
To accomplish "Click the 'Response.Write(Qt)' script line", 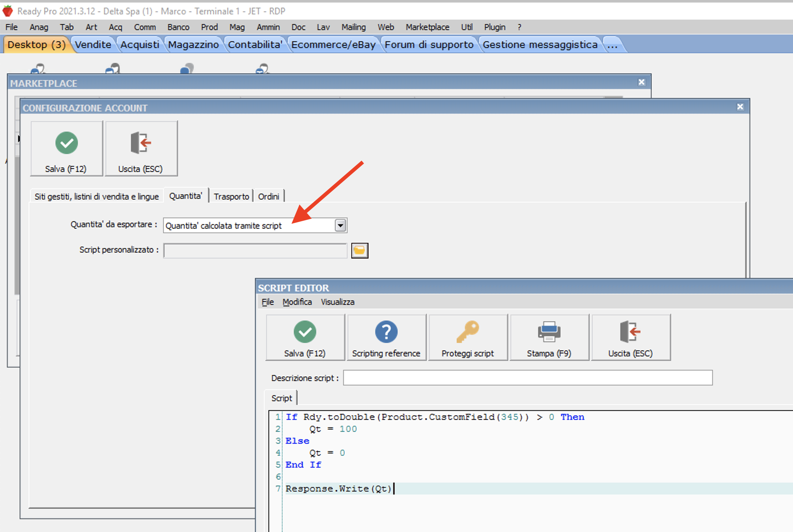I will pos(339,489).
